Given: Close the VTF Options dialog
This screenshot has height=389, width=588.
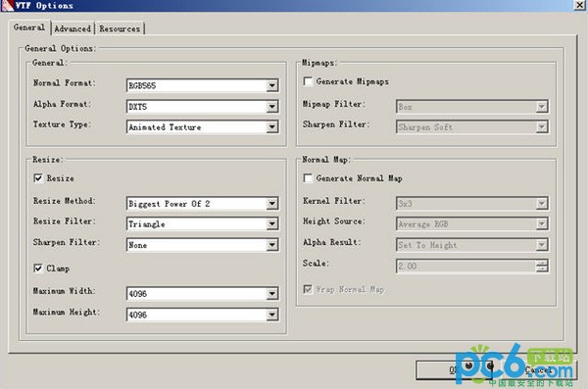Looking at the screenshot, I should click(x=580, y=5).
